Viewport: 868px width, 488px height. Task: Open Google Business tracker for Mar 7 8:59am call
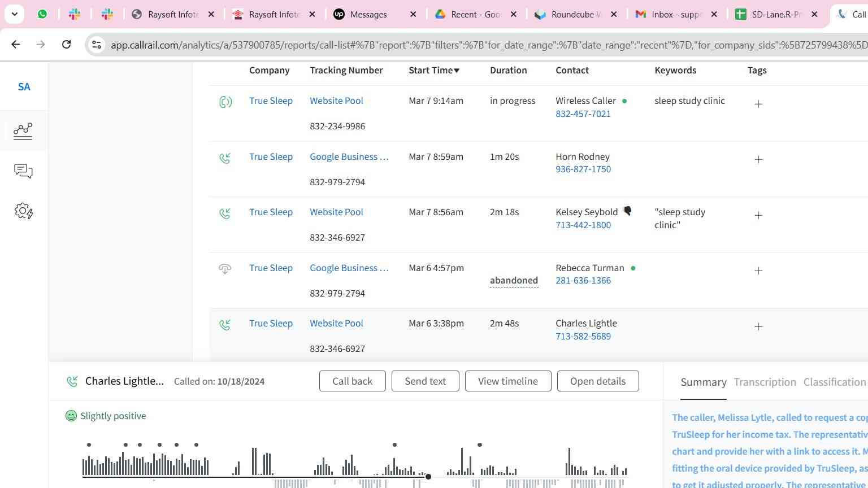(x=349, y=156)
